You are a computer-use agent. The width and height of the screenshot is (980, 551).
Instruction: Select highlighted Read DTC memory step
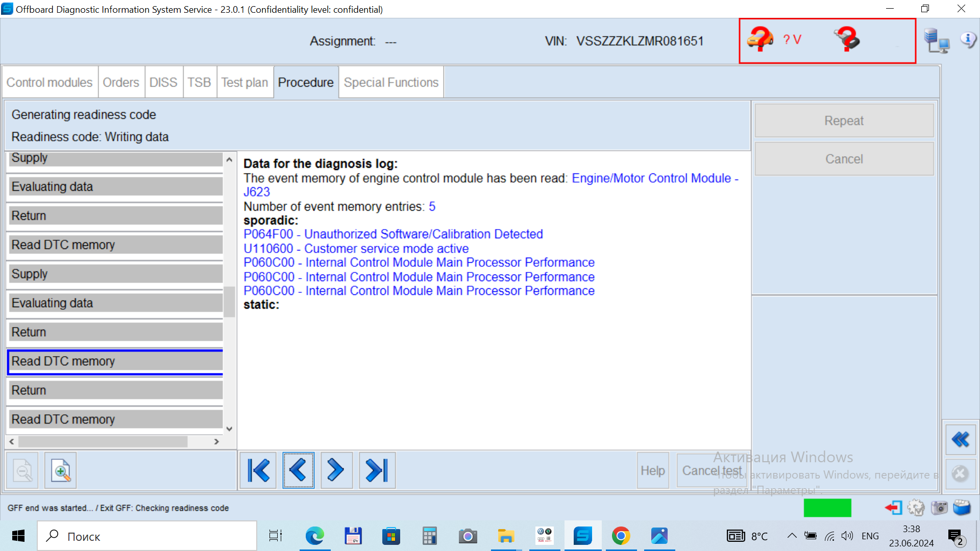point(115,361)
